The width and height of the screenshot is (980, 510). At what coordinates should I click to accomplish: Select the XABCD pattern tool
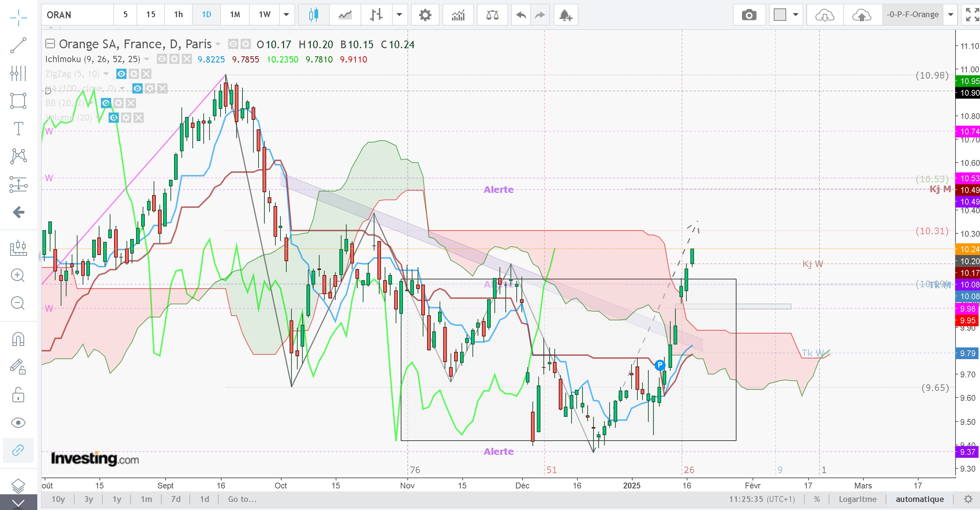pos(18,156)
